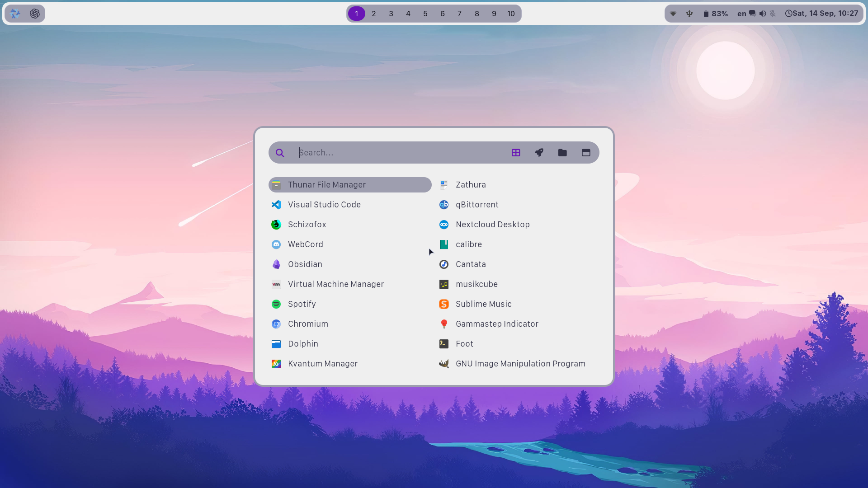Open Chromium
Viewport: 868px width, 488px height.
point(350,324)
